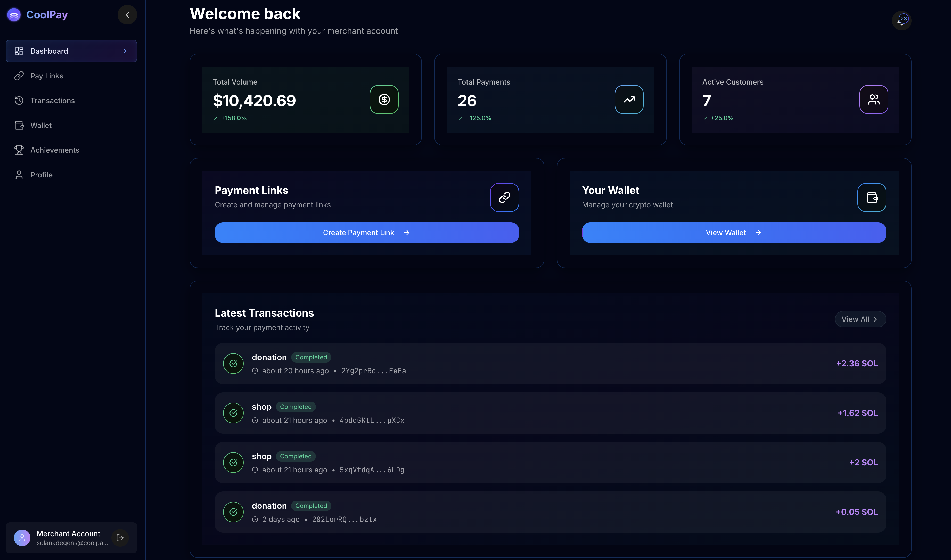Open the notifications bell with 23 badge
The image size is (951, 560).
pyautogui.click(x=901, y=20)
